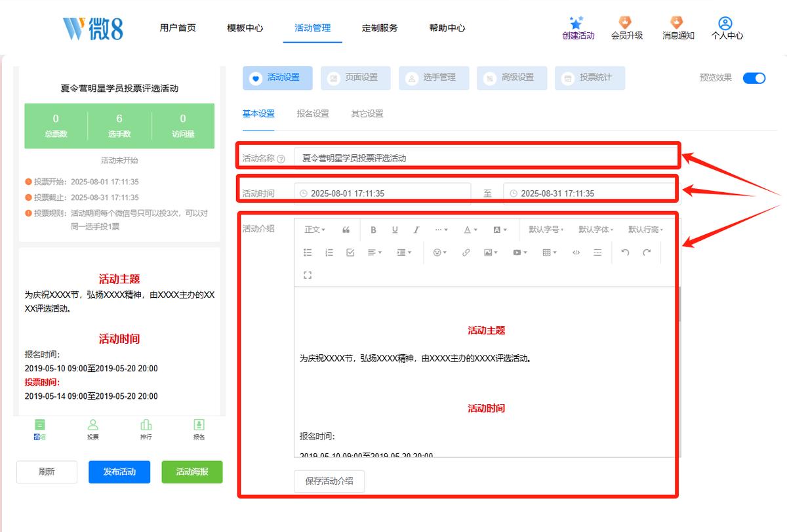Apply underline formatting in the editor
The height and width of the screenshot is (532, 787).
coord(395,230)
